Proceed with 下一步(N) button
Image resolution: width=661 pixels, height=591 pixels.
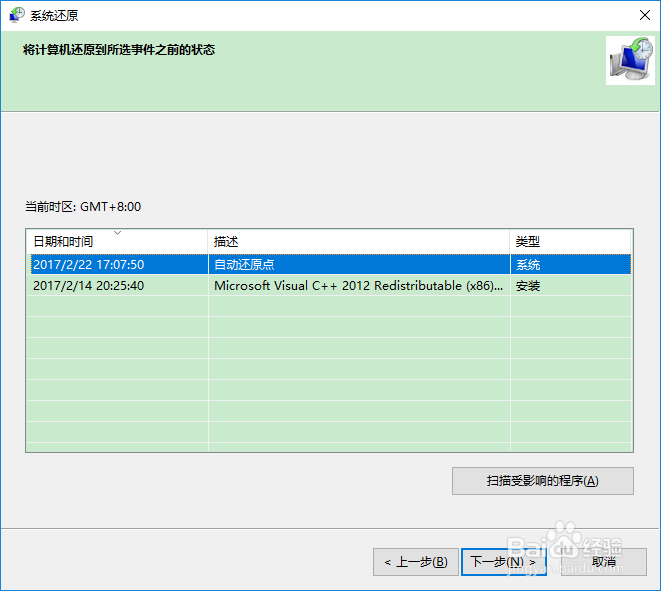click(x=504, y=562)
